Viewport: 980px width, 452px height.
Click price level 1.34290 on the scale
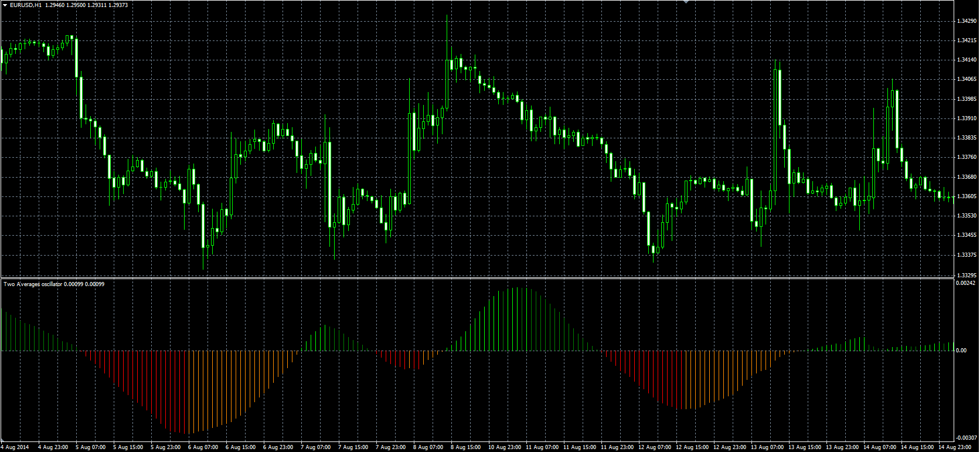[x=967, y=21]
